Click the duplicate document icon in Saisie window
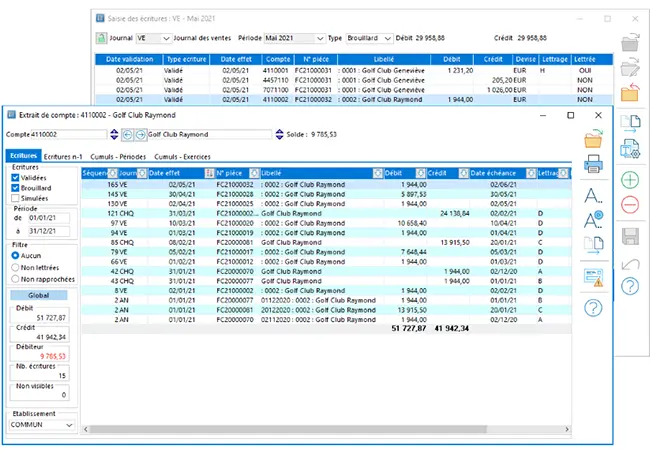 [x=630, y=124]
